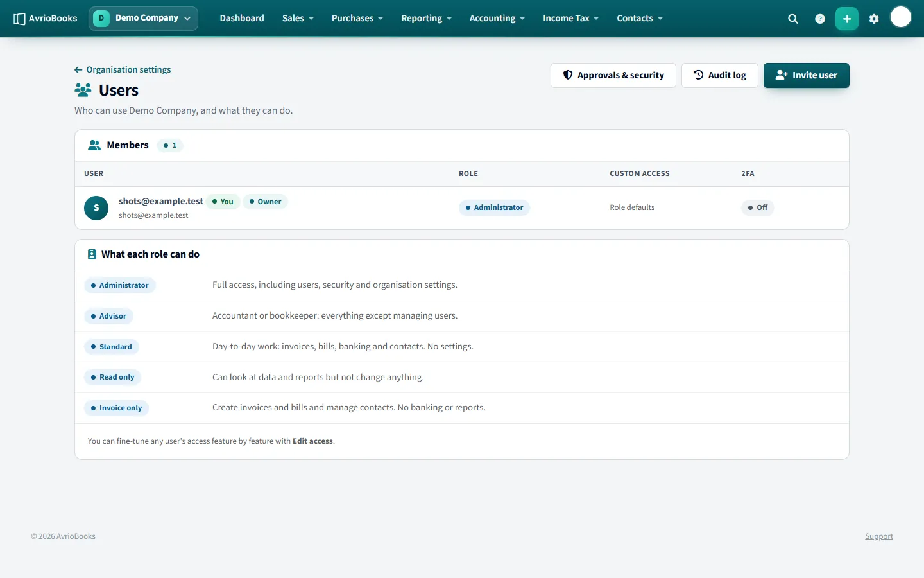Click the Standard role badge
The image size is (924, 578).
(x=112, y=347)
